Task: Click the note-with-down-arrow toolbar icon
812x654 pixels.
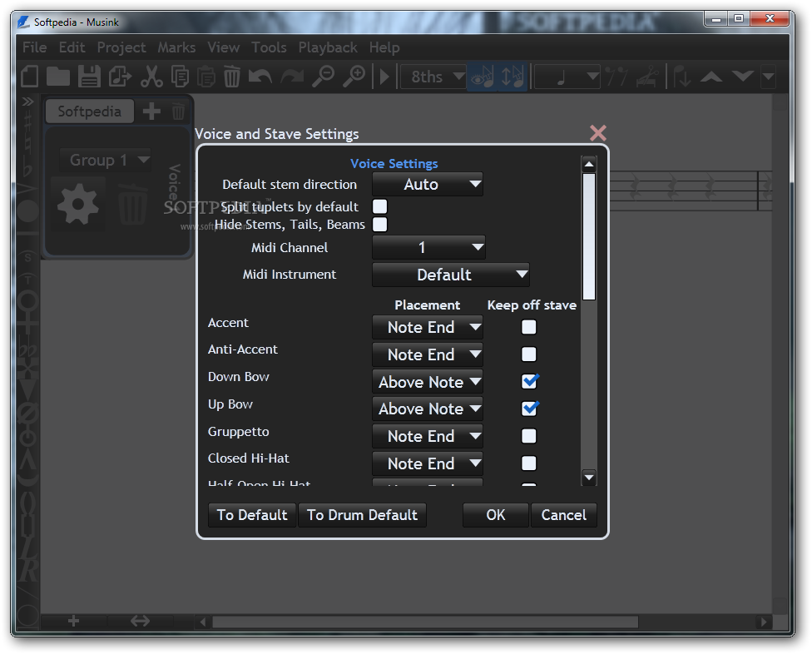Action: (x=681, y=77)
